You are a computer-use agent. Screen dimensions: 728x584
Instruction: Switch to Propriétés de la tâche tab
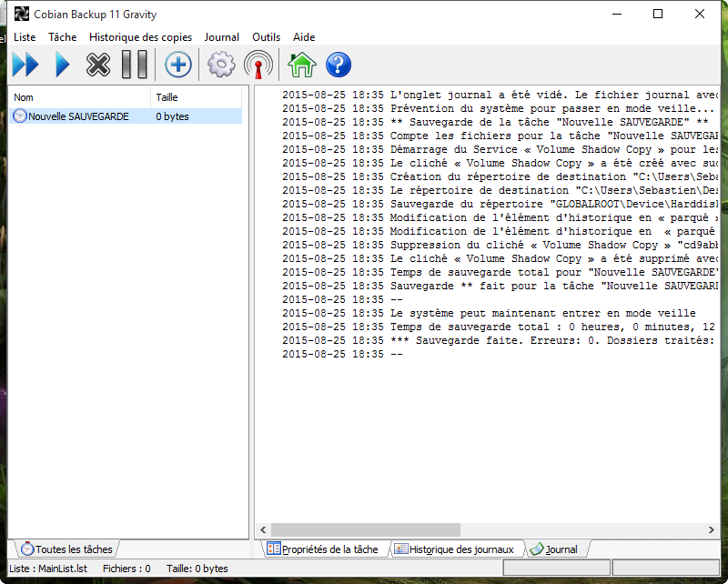323,549
